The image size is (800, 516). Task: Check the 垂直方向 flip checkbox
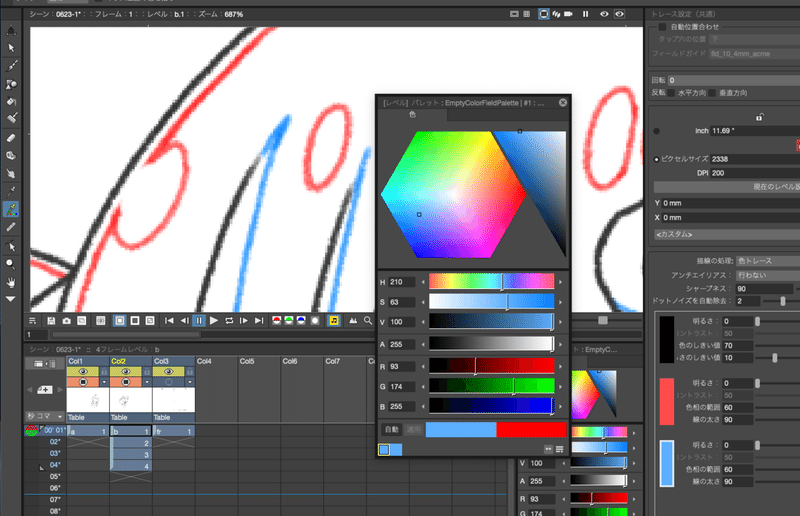pyautogui.click(x=713, y=93)
